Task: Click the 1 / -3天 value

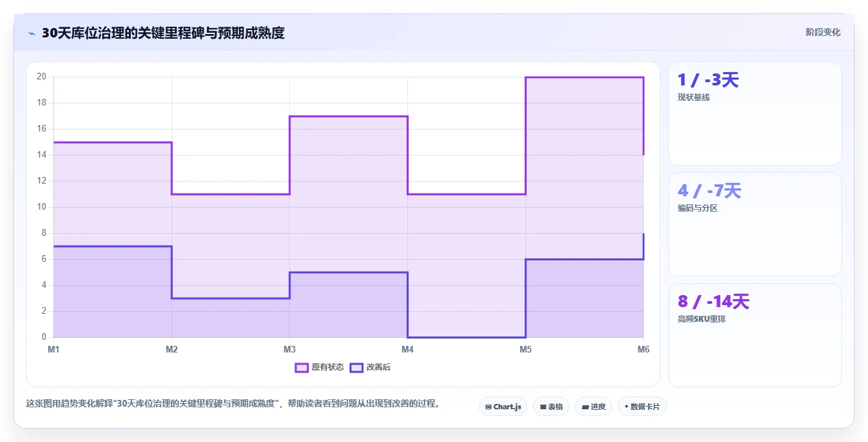Action: pyautogui.click(x=708, y=80)
